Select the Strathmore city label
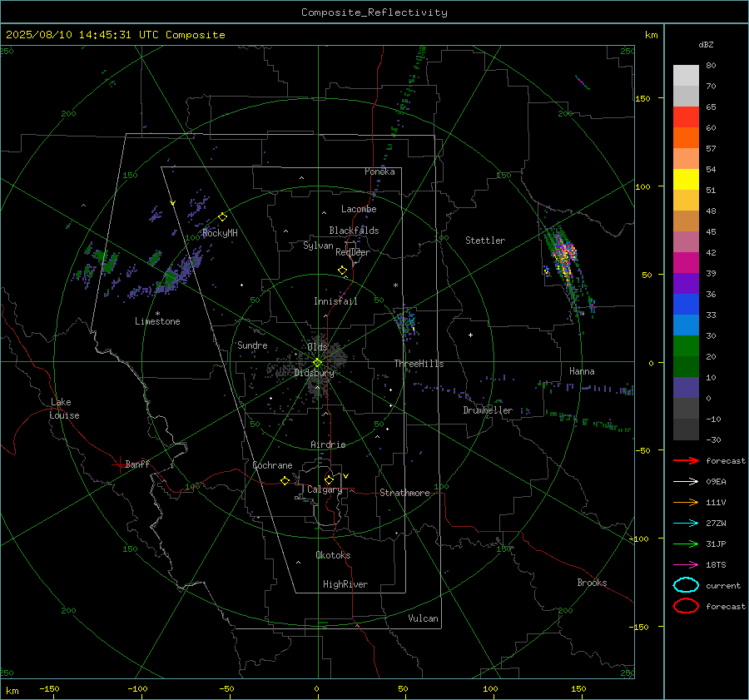Viewport: 749px width, 700px height. (404, 493)
